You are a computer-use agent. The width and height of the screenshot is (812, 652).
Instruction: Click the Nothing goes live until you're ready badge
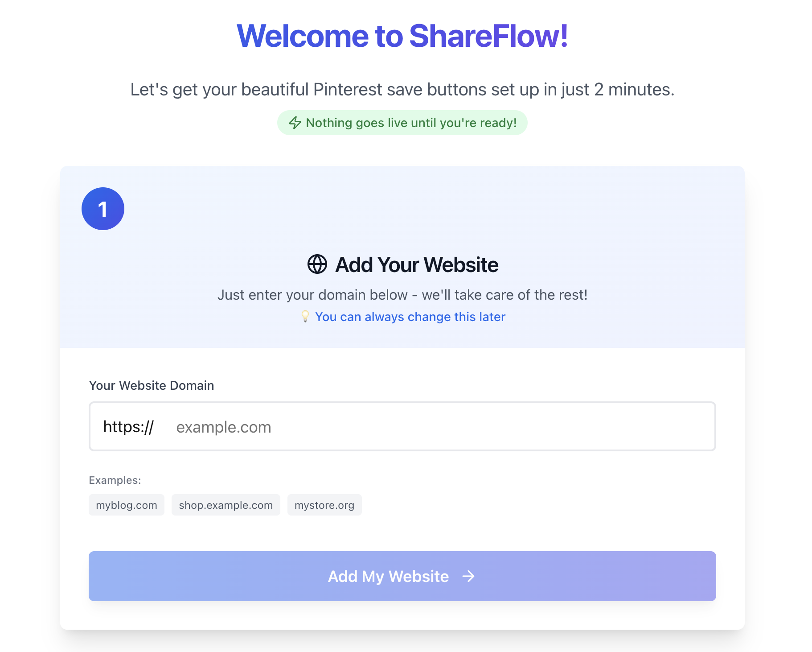[x=402, y=122]
